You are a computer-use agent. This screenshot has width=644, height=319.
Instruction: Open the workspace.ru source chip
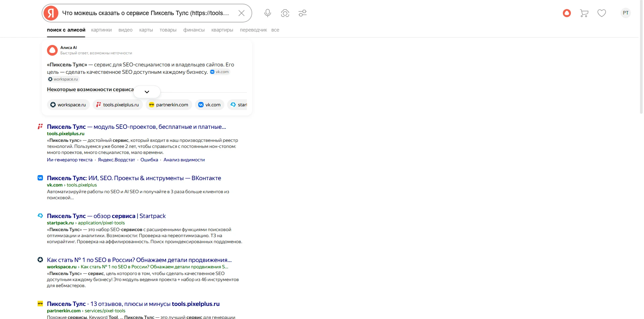tap(68, 105)
